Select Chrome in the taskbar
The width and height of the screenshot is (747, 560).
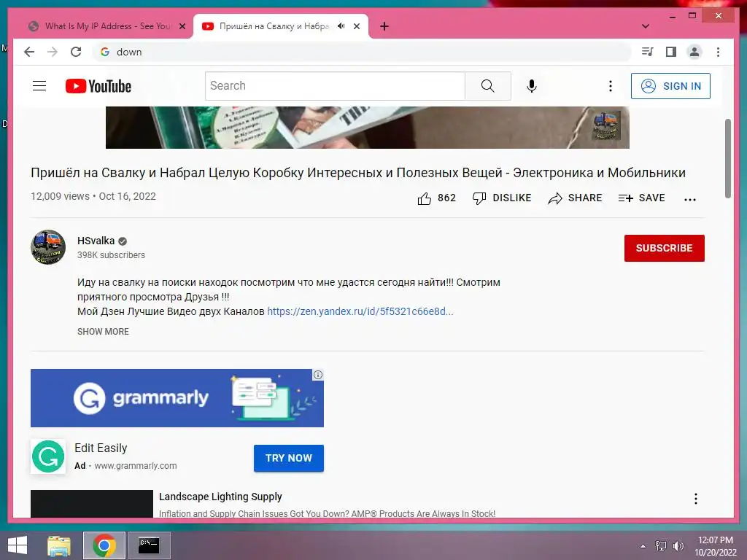pyautogui.click(x=104, y=545)
